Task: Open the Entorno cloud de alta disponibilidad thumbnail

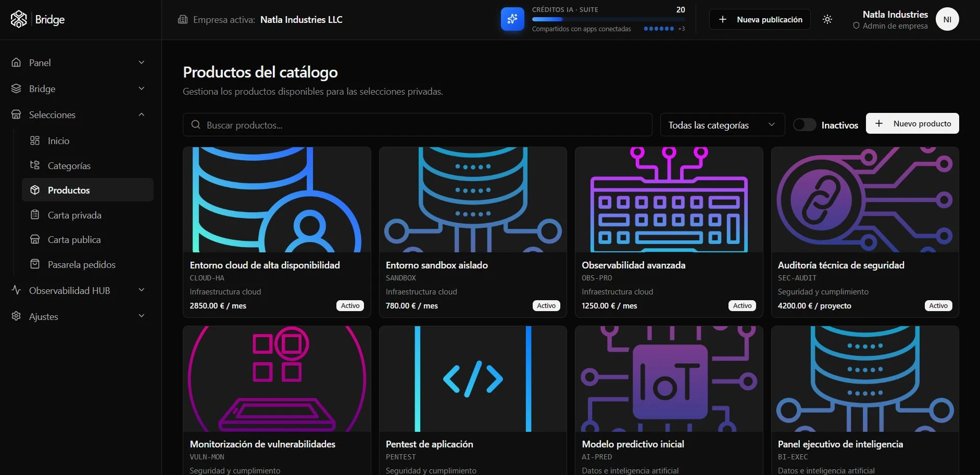Action: tap(277, 200)
